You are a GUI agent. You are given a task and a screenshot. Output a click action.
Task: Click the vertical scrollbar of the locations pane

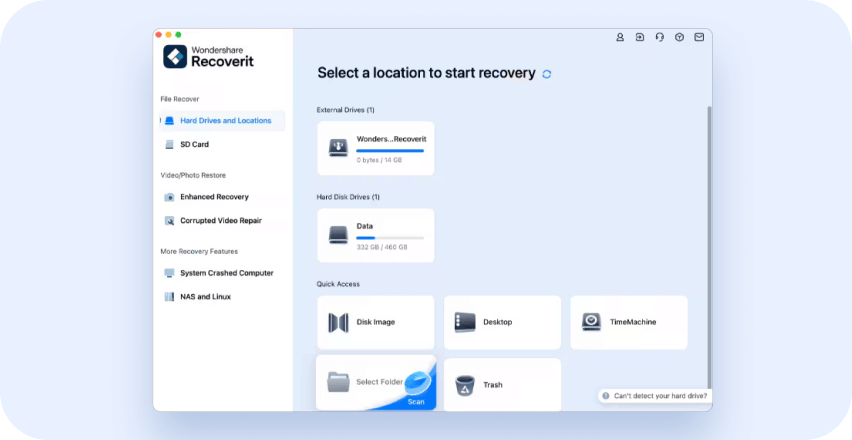pos(709,247)
